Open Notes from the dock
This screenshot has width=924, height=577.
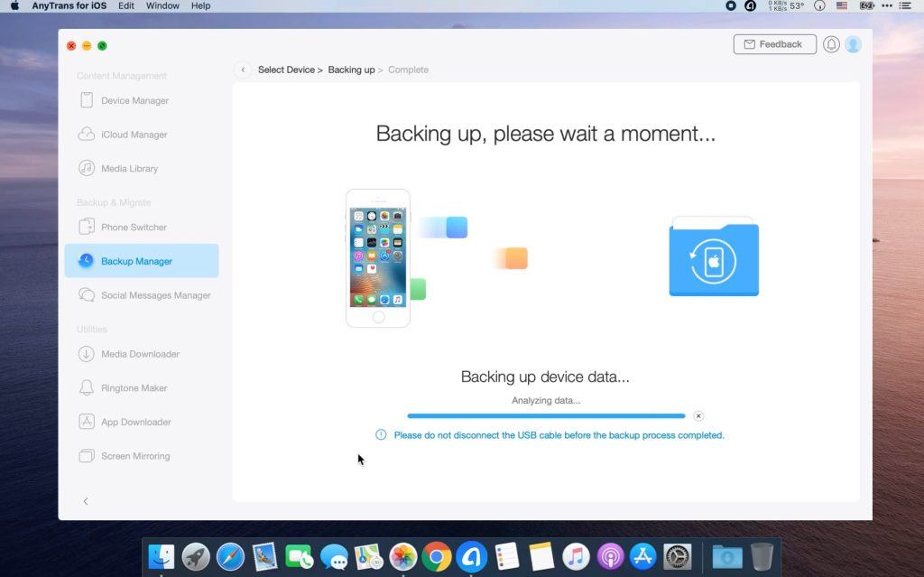(x=541, y=556)
